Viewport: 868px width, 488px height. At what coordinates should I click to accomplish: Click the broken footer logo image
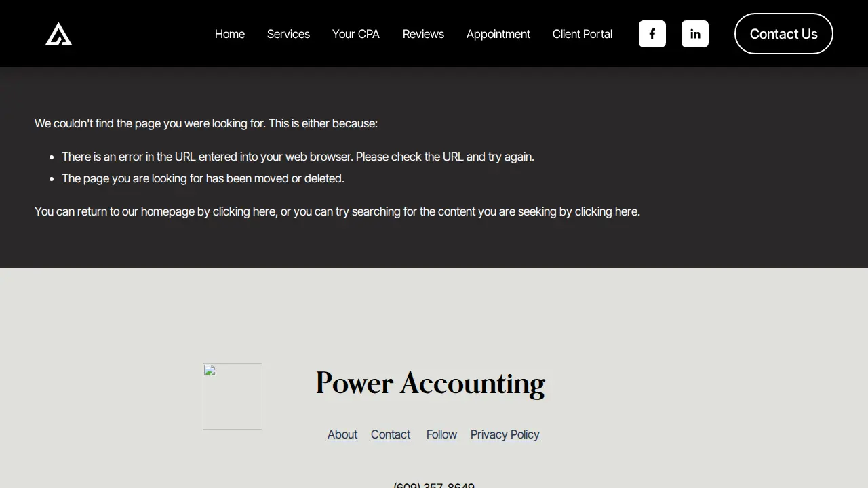(x=233, y=396)
